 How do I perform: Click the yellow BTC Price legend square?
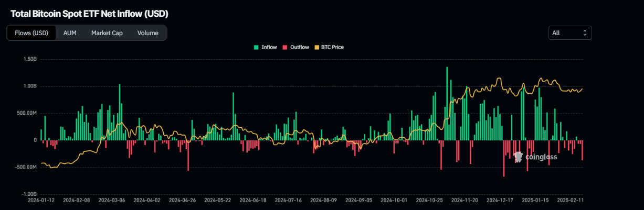click(x=316, y=47)
